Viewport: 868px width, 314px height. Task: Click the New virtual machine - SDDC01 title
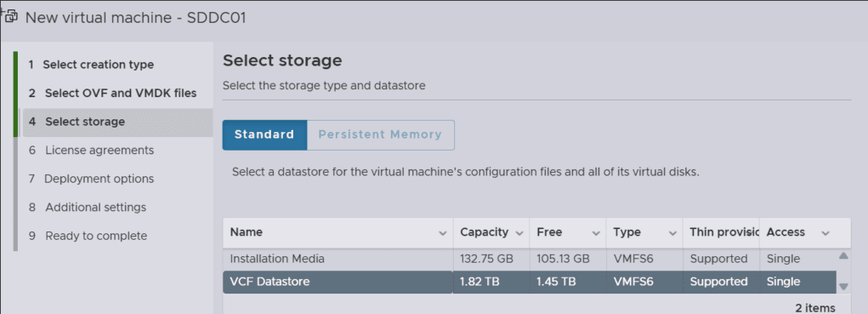pos(136,17)
